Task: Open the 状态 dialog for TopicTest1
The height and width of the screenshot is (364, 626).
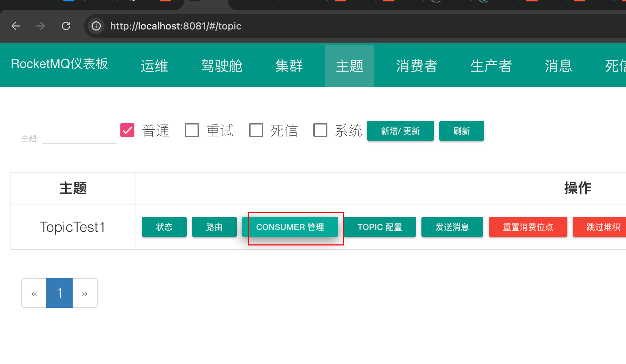Action: coord(164,227)
